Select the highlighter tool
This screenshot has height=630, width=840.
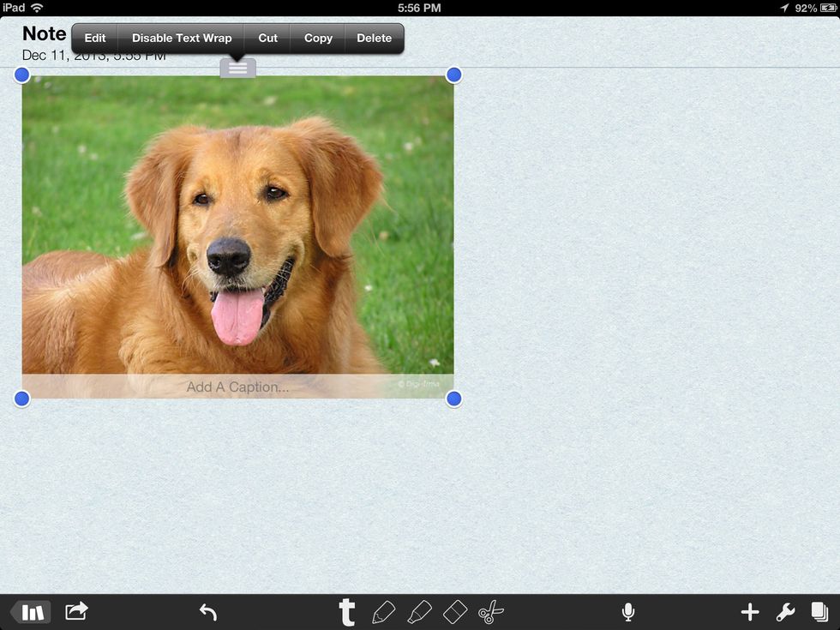click(x=418, y=612)
